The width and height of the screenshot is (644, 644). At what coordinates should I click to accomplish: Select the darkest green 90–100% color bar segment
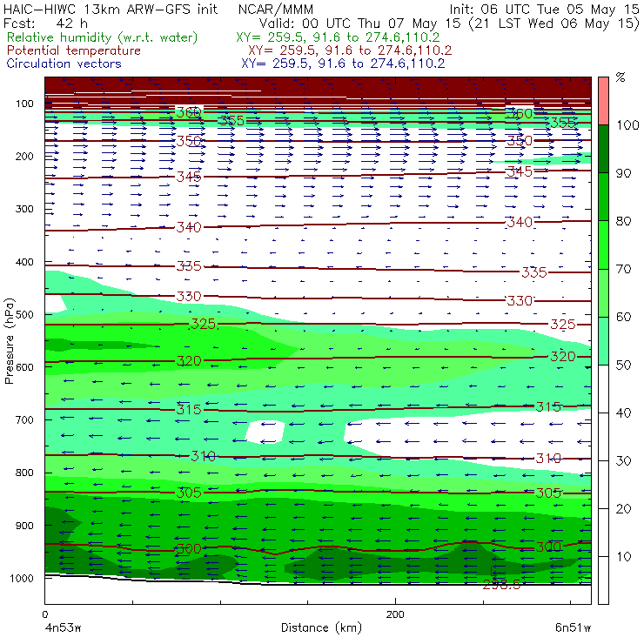coord(603,149)
